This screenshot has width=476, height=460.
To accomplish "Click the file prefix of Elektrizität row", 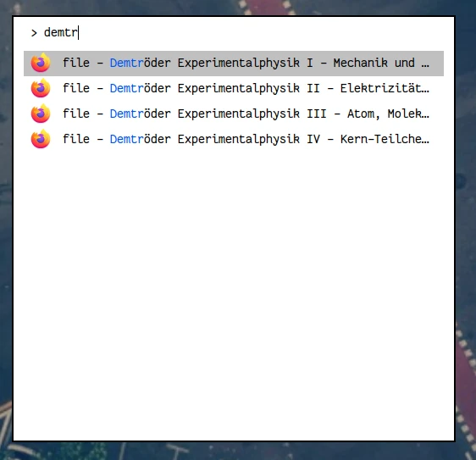I will click(x=76, y=88).
